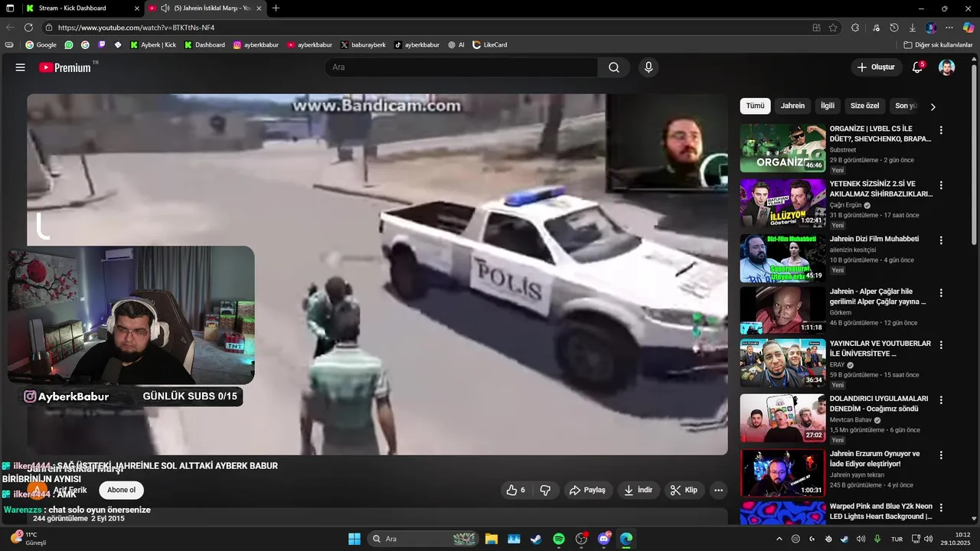Click the Abone ol subscribe button

(x=121, y=490)
